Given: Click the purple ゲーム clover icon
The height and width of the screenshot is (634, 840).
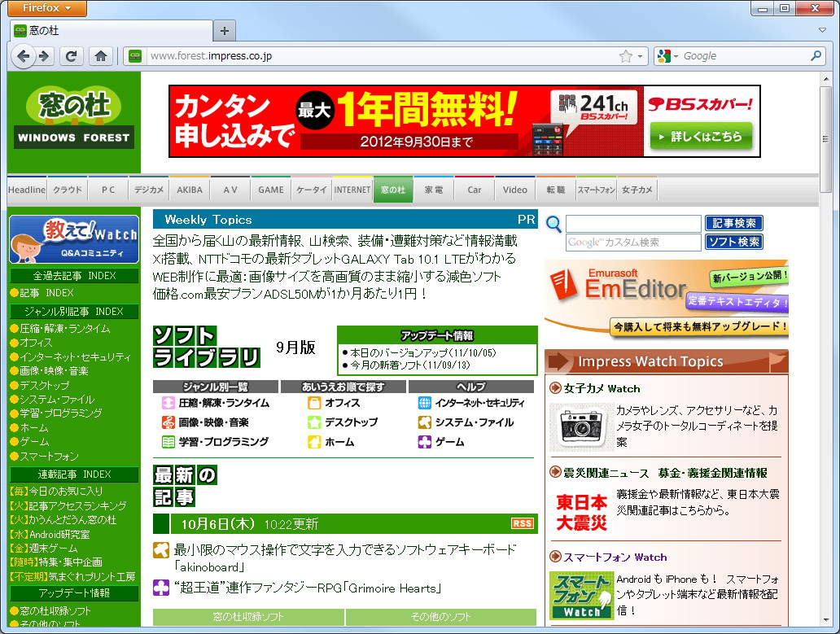Looking at the screenshot, I should [x=426, y=442].
